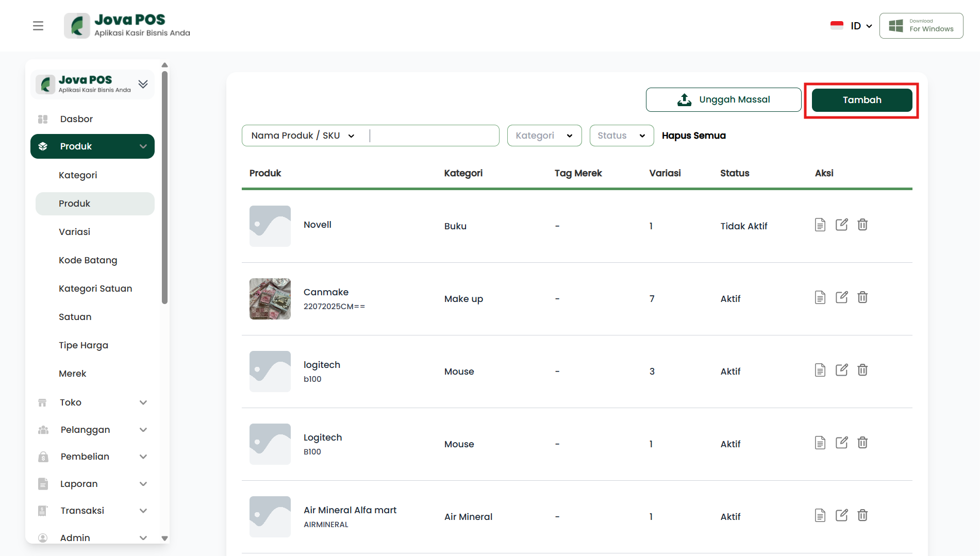980x556 pixels.
Task: Click edit icon for Canmake product
Action: tap(841, 297)
